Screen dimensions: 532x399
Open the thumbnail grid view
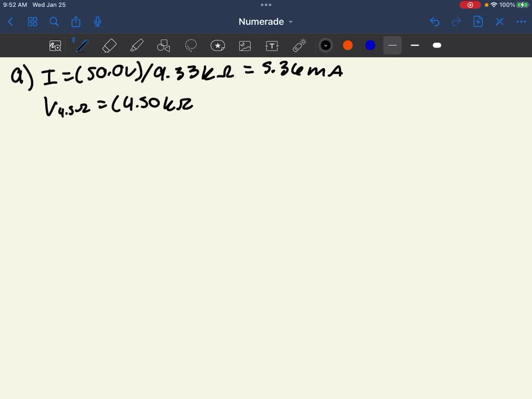click(x=33, y=22)
